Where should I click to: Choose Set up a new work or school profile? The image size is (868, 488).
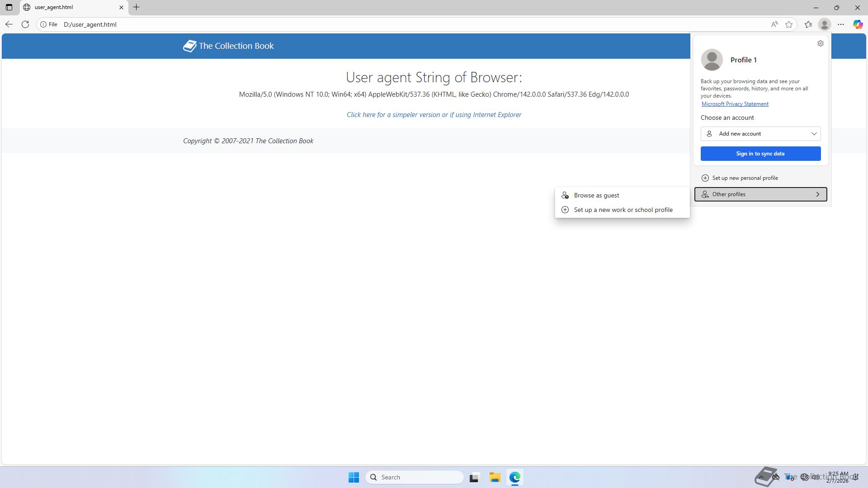point(623,210)
